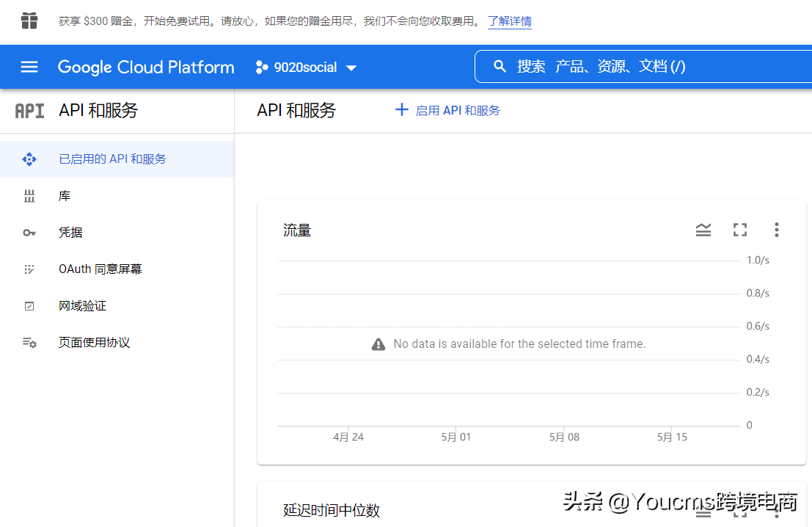Click the 0.6/s axis value
812x527 pixels.
coord(758,327)
